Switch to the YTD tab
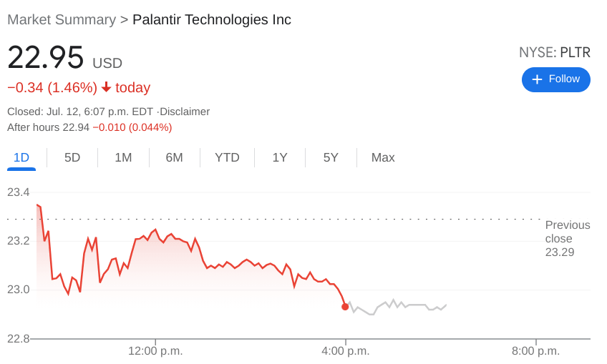 point(227,158)
